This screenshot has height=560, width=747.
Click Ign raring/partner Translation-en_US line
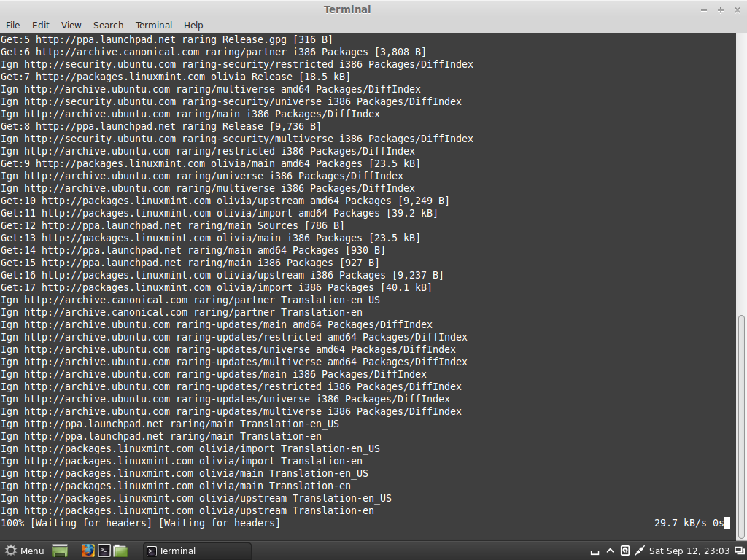point(190,300)
